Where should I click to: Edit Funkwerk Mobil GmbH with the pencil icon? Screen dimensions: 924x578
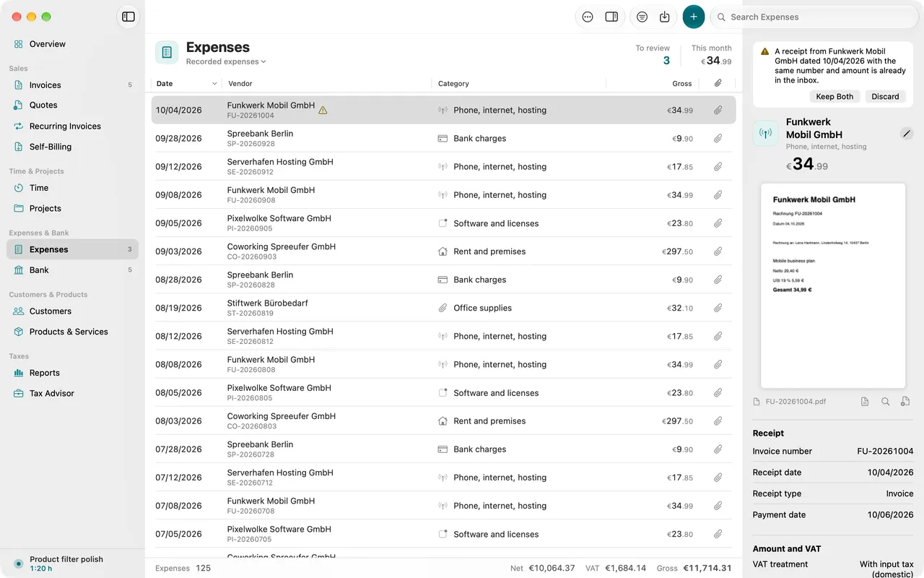click(907, 133)
